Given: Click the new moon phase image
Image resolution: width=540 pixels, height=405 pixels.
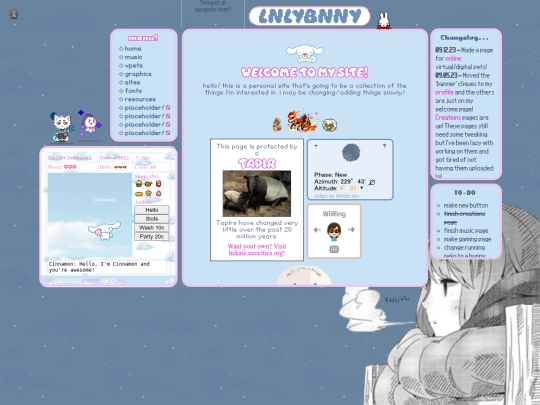Looking at the screenshot, I should [x=351, y=153].
